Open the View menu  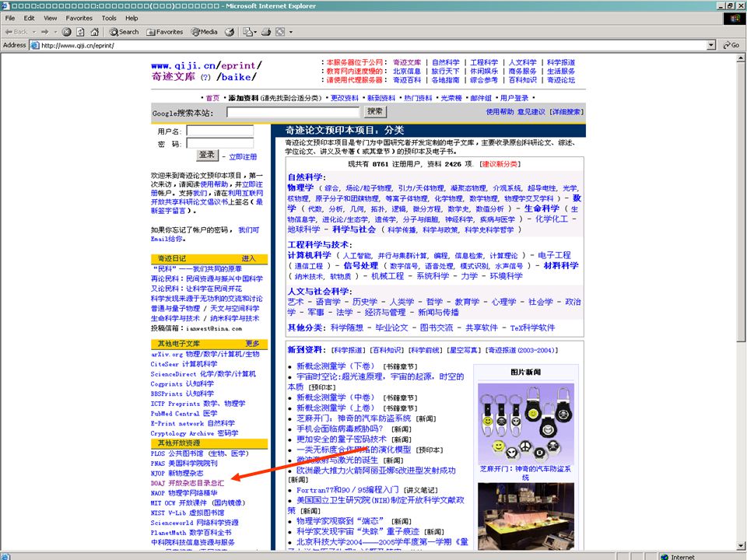[50, 18]
